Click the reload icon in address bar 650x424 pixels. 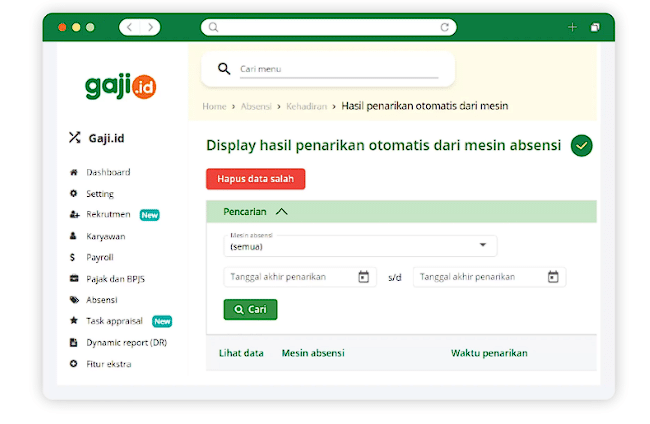click(x=445, y=27)
